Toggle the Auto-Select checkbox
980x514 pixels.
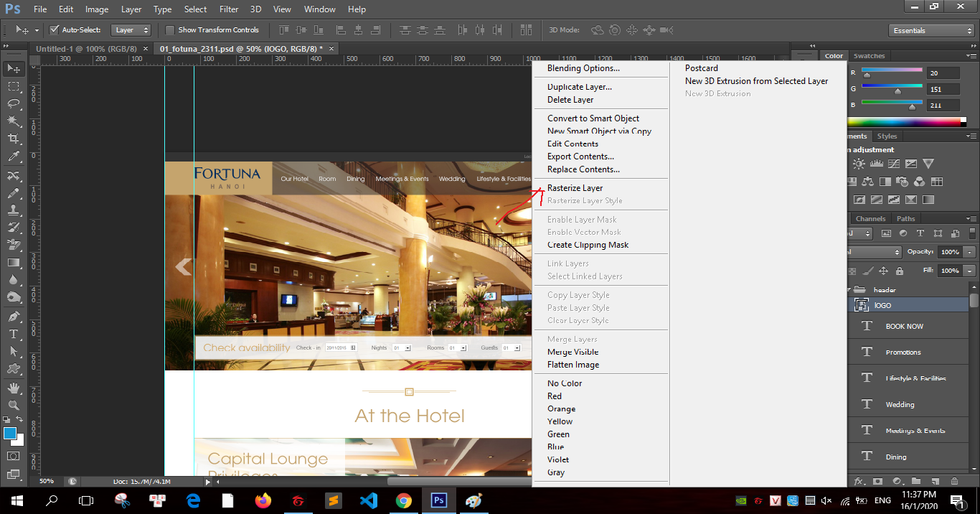coord(54,30)
